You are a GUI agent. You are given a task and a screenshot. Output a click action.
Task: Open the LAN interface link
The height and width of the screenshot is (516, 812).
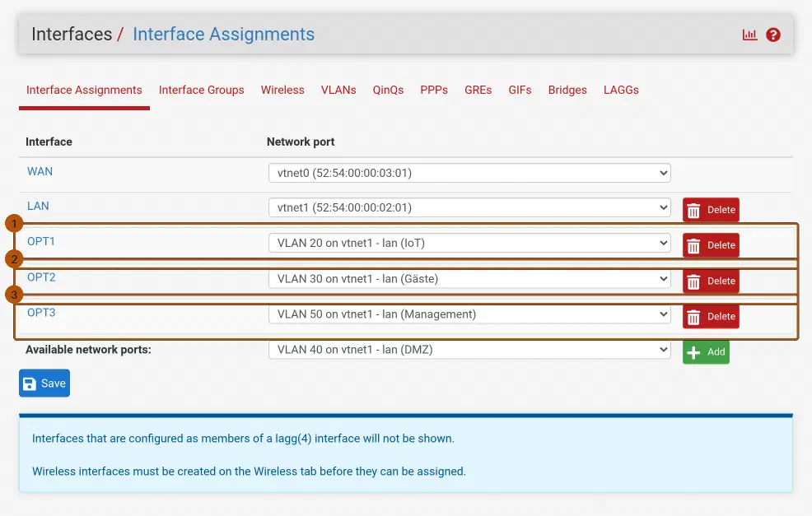[39, 206]
